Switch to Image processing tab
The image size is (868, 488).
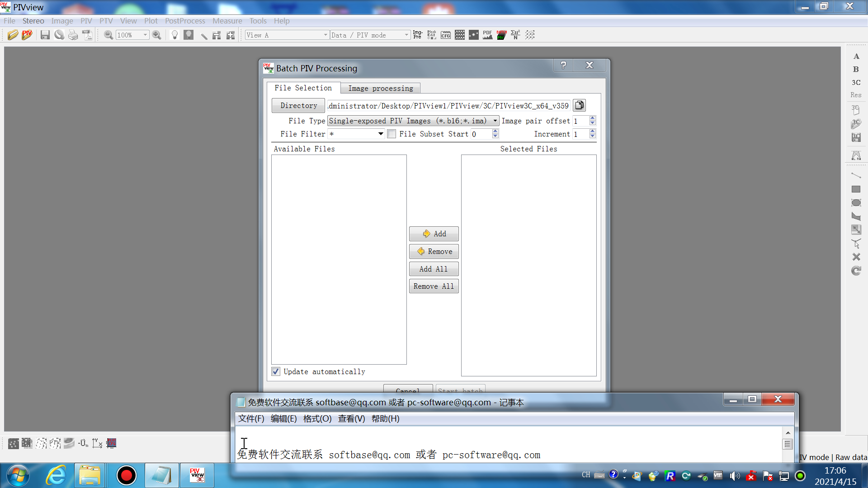[380, 88]
